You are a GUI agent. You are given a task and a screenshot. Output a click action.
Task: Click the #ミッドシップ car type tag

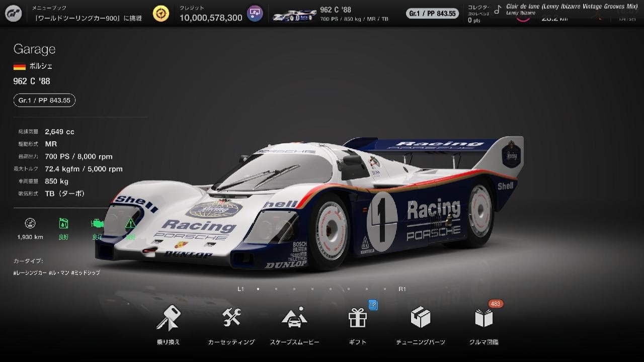86,273
